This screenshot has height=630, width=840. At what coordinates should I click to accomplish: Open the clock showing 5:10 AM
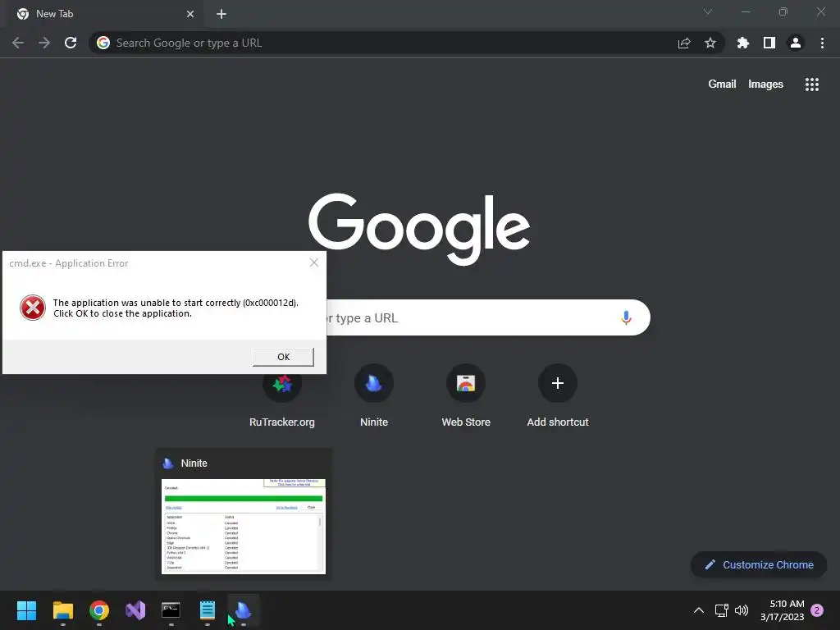pyautogui.click(x=782, y=610)
